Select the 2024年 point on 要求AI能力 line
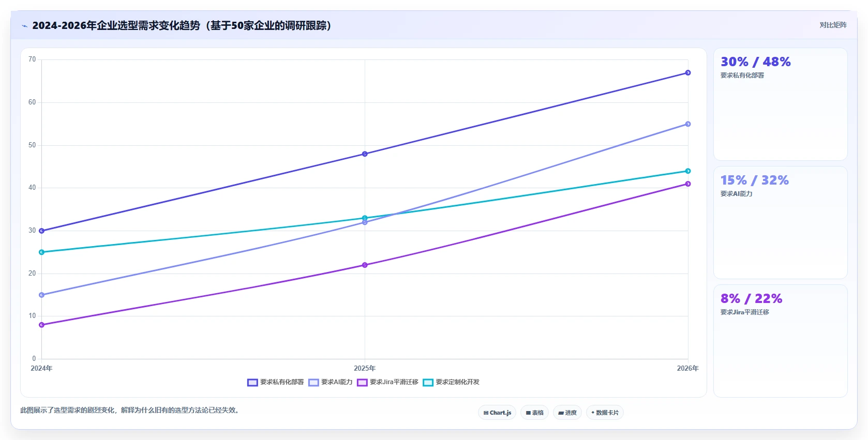 [41, 295]
